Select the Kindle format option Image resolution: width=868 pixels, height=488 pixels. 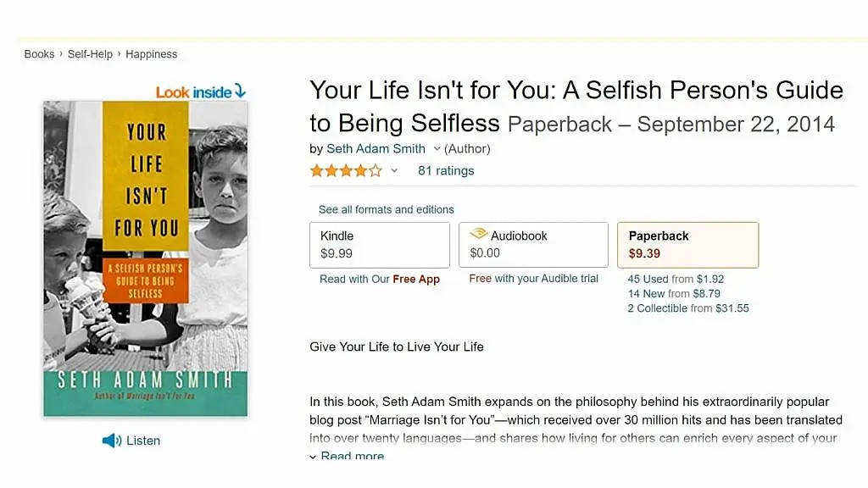tap(379, 245)
